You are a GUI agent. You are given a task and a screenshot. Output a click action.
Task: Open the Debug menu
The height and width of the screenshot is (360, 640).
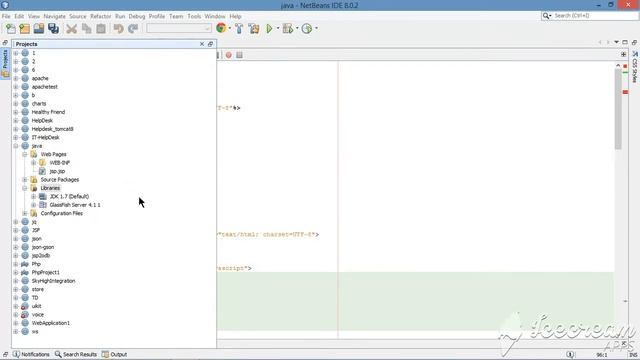[x=137, y=16]
